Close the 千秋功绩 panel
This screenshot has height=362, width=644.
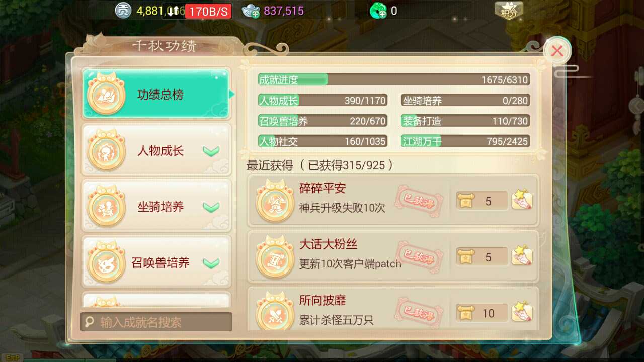[x=557, y=51]
